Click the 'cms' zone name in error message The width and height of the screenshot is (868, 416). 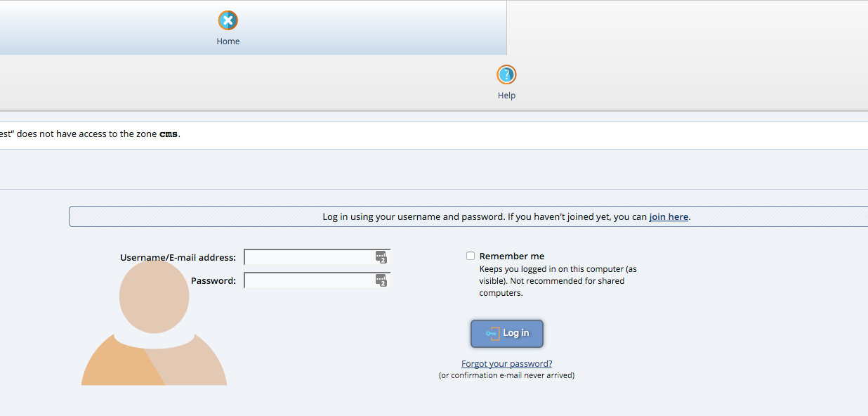tap(169, 134)
